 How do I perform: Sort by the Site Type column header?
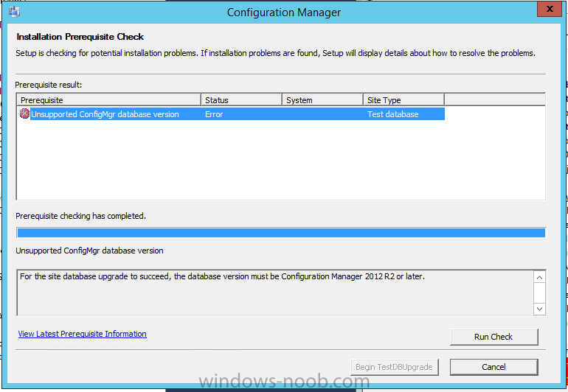click(404, 100)
